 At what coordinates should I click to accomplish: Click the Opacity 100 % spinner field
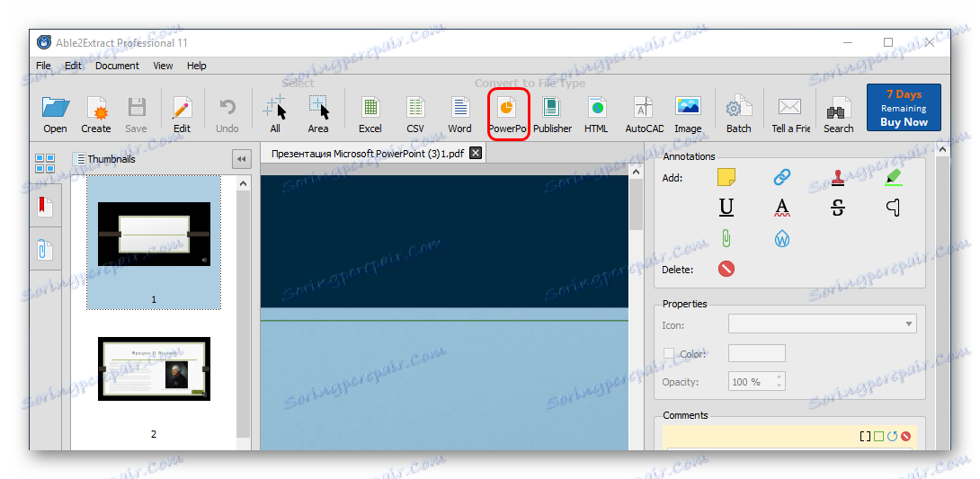point(756,382)
